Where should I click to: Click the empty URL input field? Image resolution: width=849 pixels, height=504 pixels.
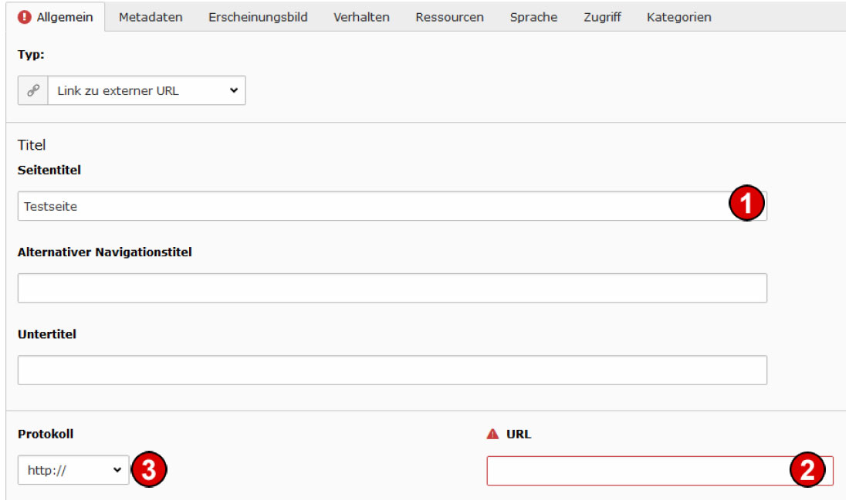(x=659, y=471)
